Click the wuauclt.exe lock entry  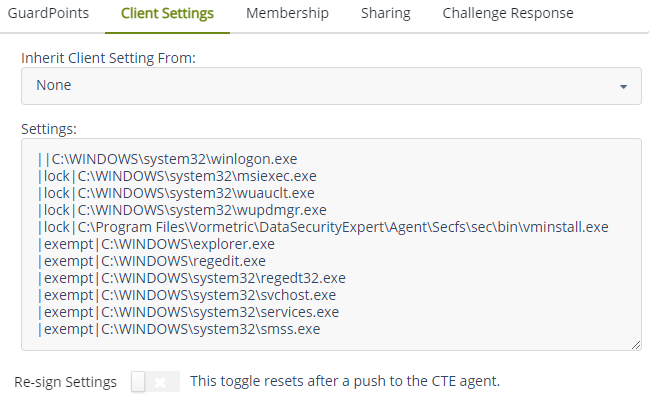[x=175, y=193]
